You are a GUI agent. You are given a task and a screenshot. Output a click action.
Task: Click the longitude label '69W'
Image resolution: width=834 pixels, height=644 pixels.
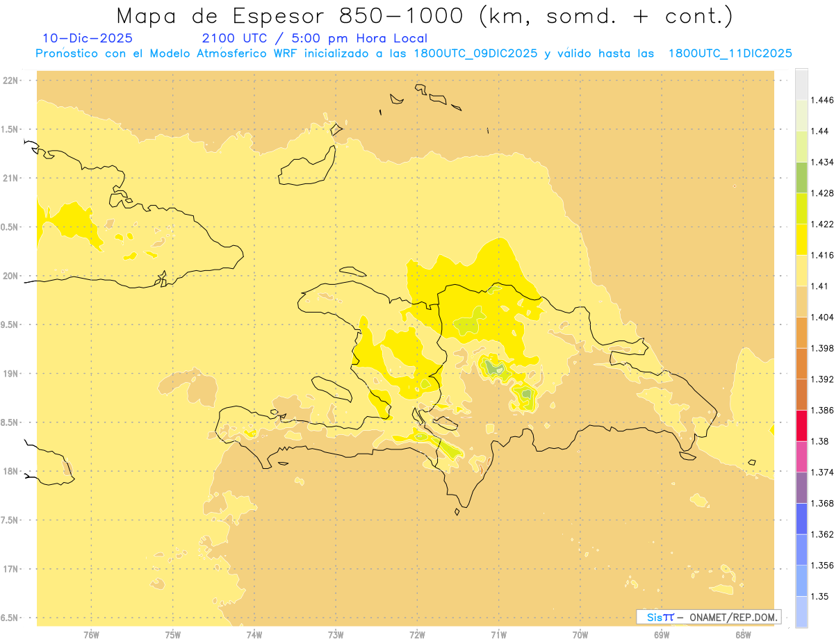point(662,634)
